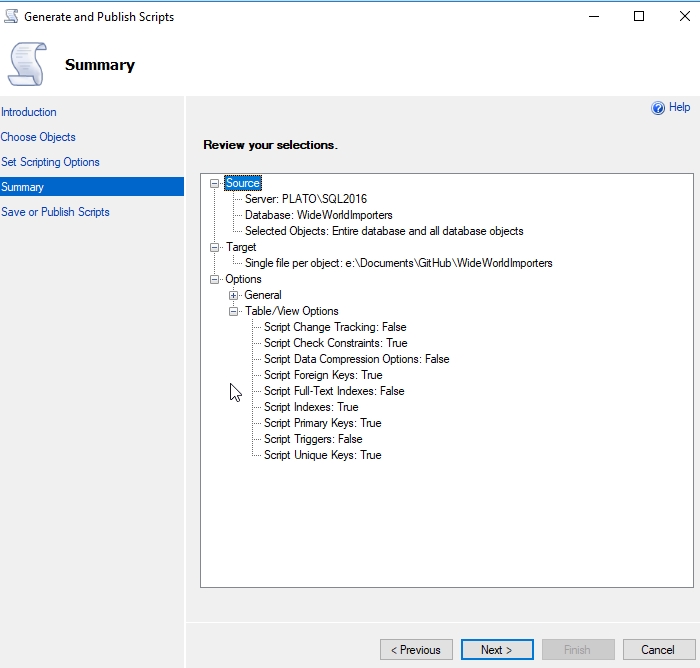Collapse the Table/View Options node
The height and width of the screenshot is (668, 700).
coord(234,311)
